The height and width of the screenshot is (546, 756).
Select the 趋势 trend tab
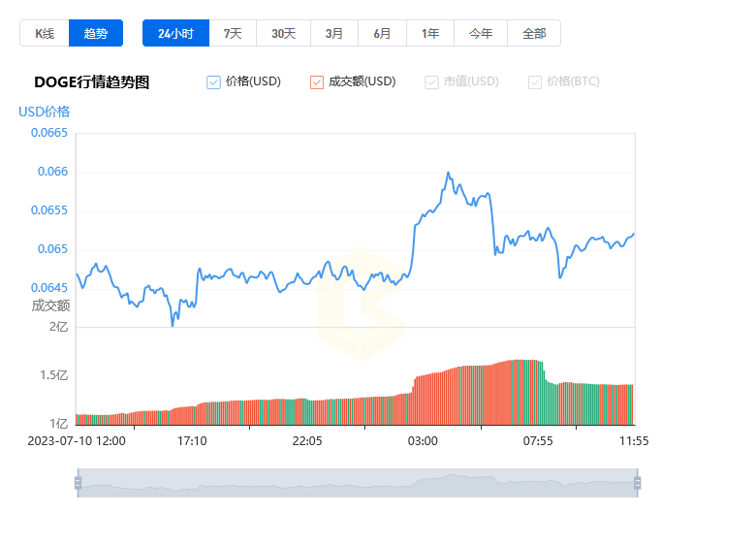pos(96,33)
